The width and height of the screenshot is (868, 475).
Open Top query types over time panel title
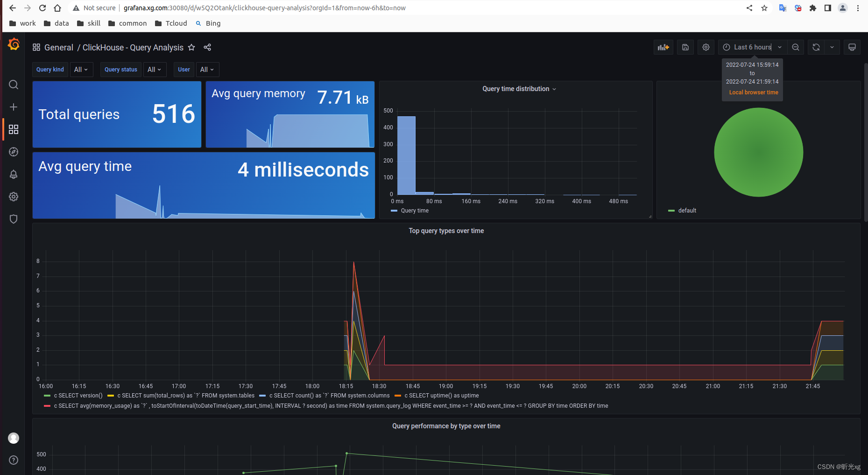tap(446, 231)
